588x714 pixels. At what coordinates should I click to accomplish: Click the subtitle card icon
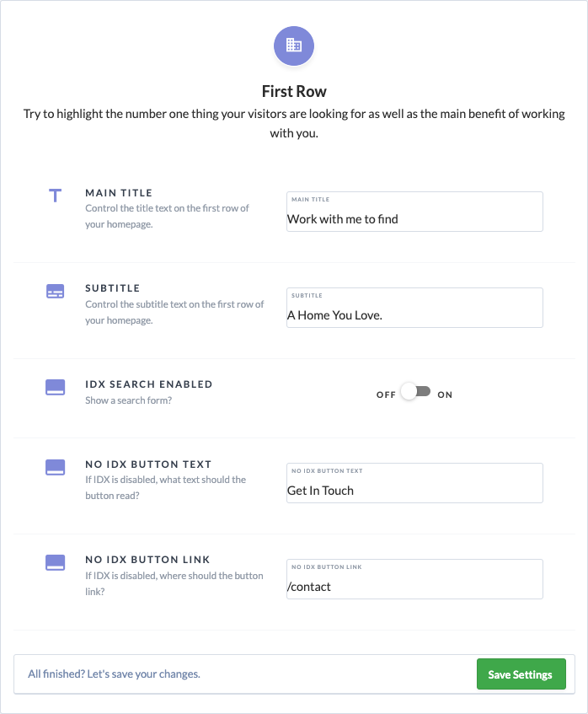coord(55,291)
